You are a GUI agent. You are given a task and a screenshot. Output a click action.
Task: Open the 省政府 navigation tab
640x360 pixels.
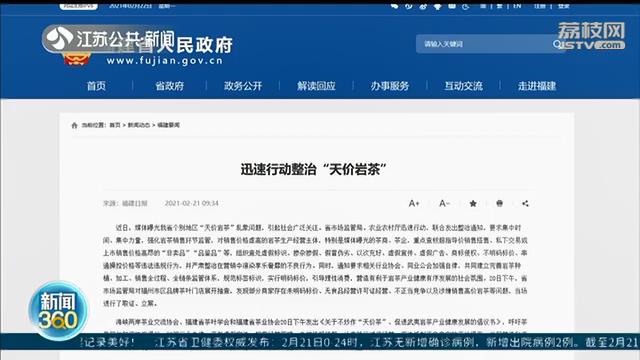169,86
